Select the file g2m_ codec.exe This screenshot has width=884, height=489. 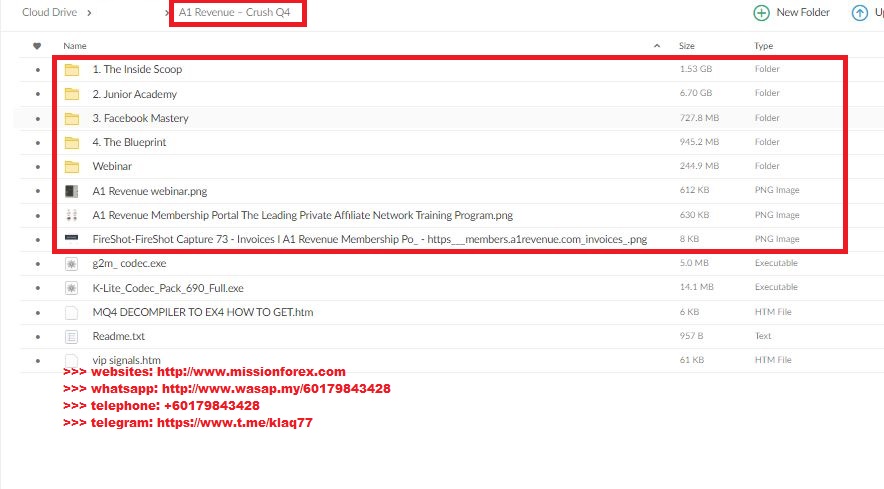(129, 263)
